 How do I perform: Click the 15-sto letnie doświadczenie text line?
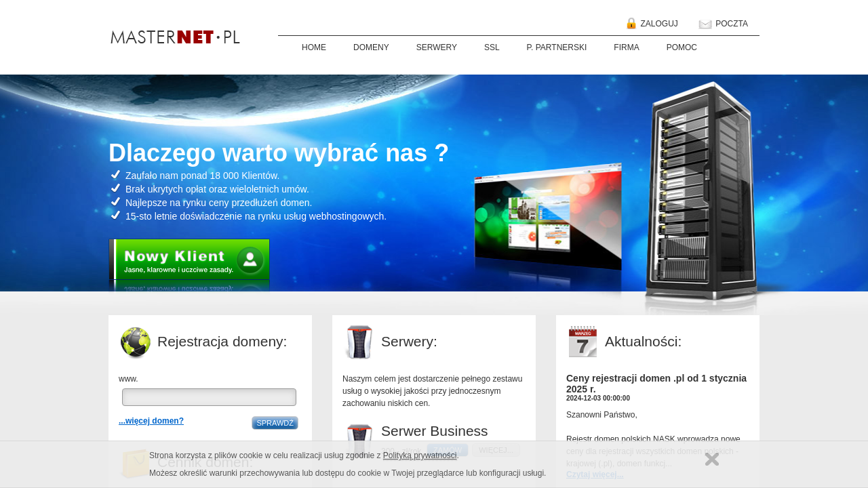point(256,216)
